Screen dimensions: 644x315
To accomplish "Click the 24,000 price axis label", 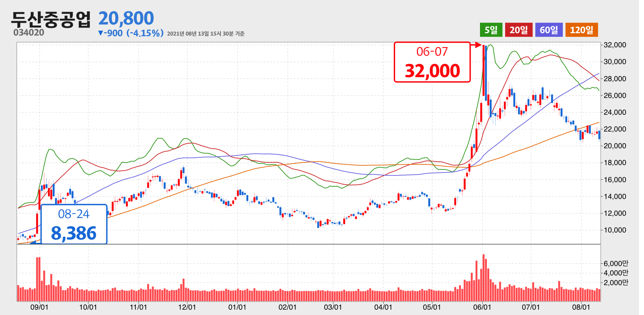I will [615, 112].
